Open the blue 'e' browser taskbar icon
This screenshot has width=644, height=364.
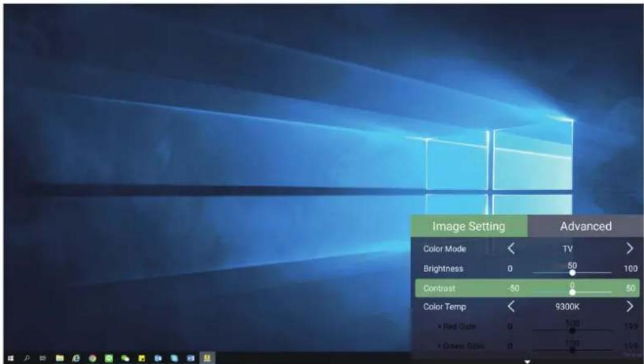coord(76,358)
